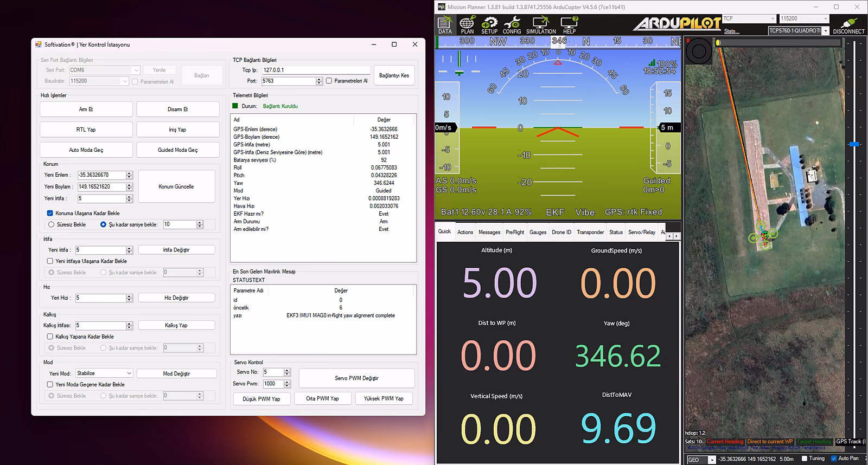Open the SETUP icon in Mission Planner
The image size is (868, 465).
pyautogui.click(x=489, y=25)
